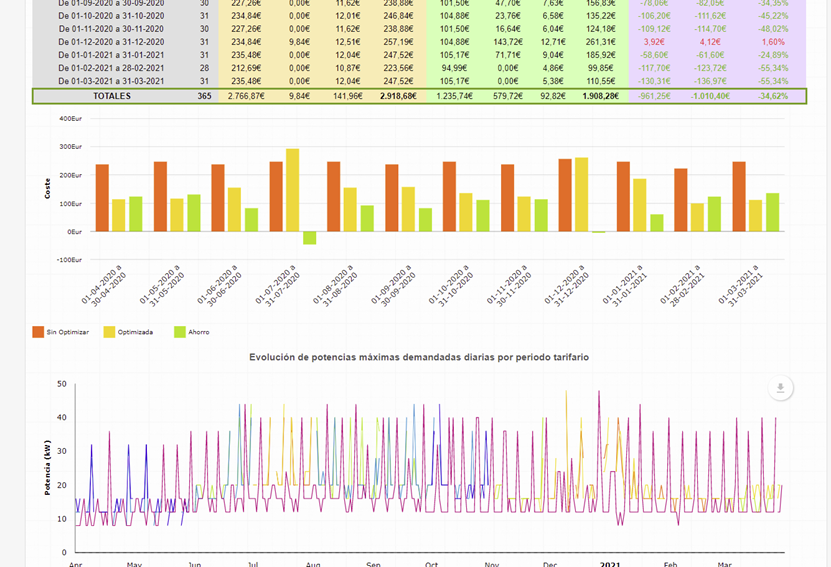
Task: Click total -961,25€ cell
Action: coord(654,96)
